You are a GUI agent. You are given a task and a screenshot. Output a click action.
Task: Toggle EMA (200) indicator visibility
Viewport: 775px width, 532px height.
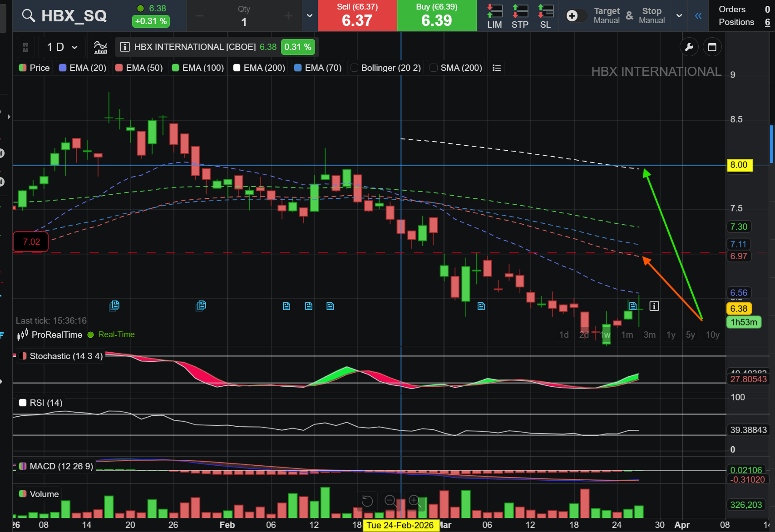pos(259,68)
